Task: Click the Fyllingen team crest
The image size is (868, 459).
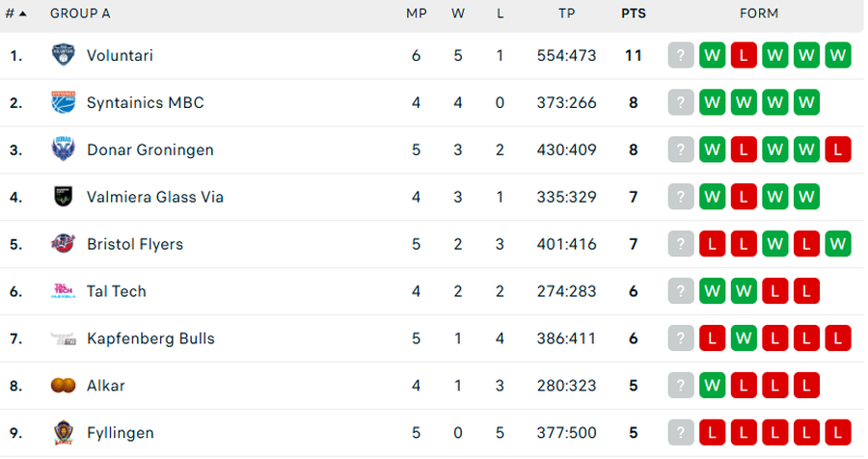Action: pos(63,433)
